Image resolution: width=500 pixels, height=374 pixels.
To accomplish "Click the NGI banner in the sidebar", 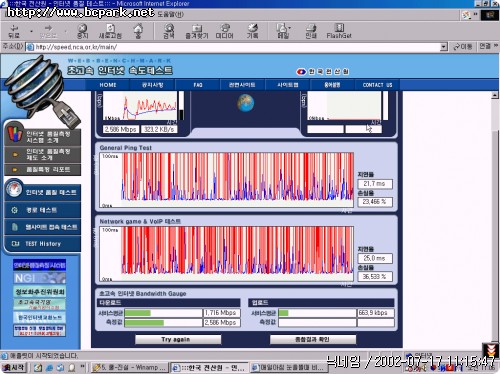I will click(x=40, y=278).
